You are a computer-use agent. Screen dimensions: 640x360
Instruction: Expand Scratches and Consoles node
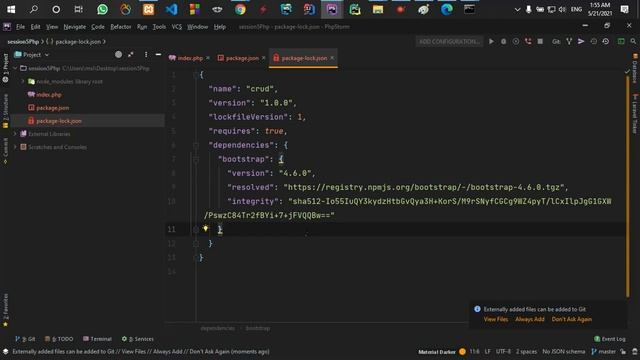tap(16, 147)
